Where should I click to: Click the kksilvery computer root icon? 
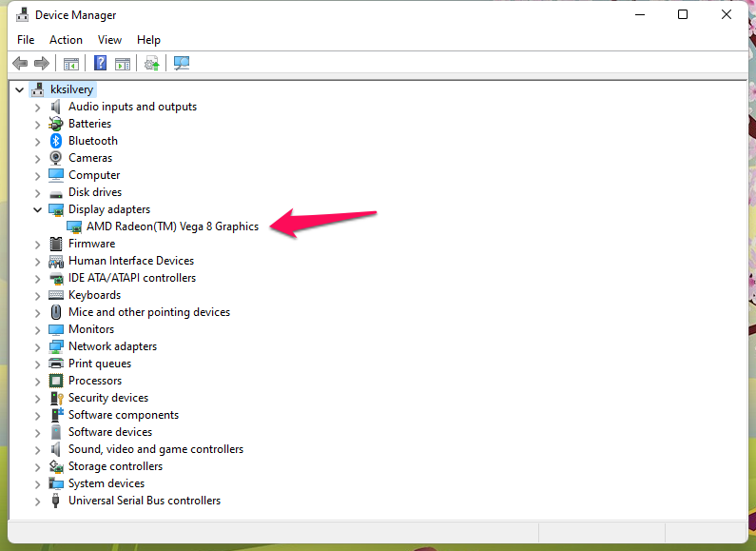(x=37, y=89)
